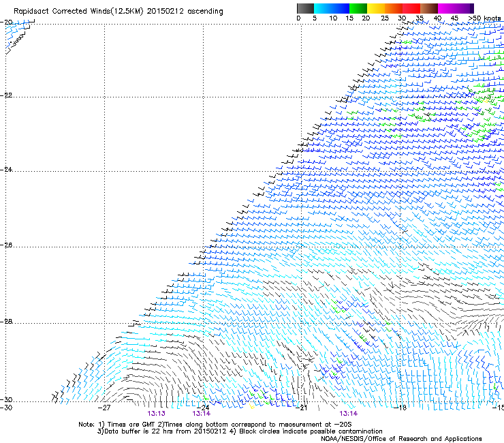Viewport: 504px width, 443px height.
Task: Click the legend scale label '25'
Action: 385,18
